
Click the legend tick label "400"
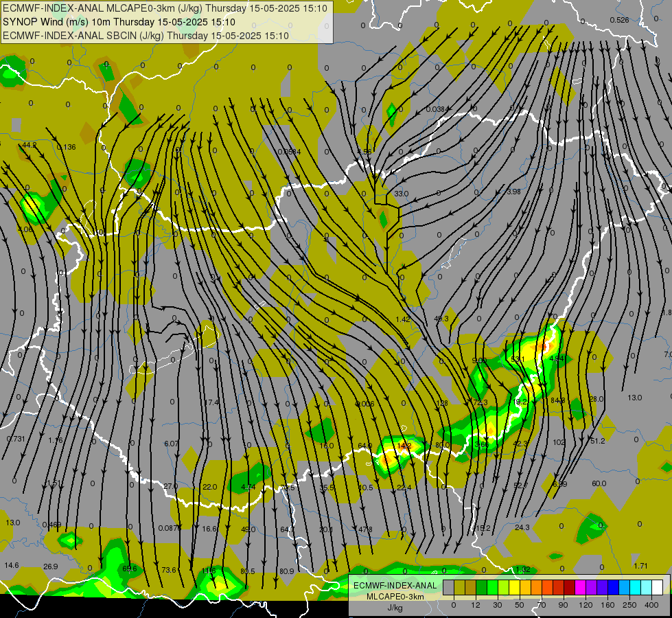pyautogui.click(x=651, y=605)
